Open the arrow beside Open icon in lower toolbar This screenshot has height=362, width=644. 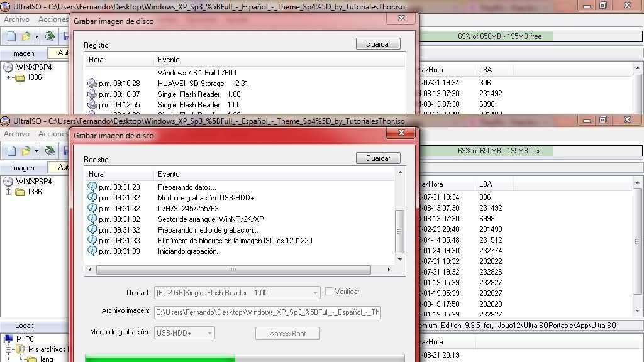[x=36, y=151]
